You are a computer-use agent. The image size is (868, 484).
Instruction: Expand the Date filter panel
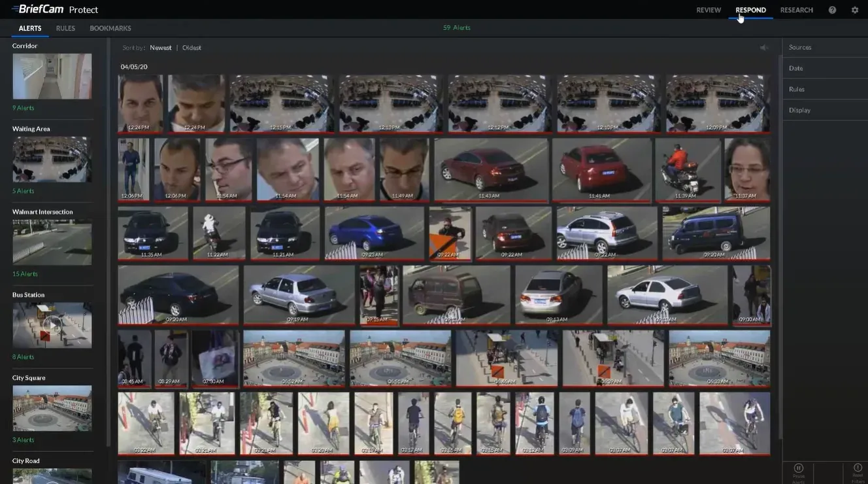825,68
